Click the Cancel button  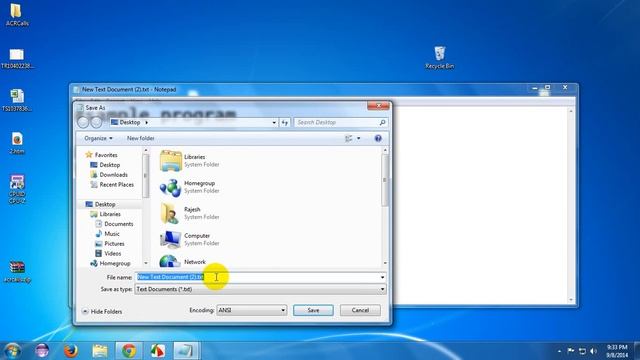tap(360, 310)
